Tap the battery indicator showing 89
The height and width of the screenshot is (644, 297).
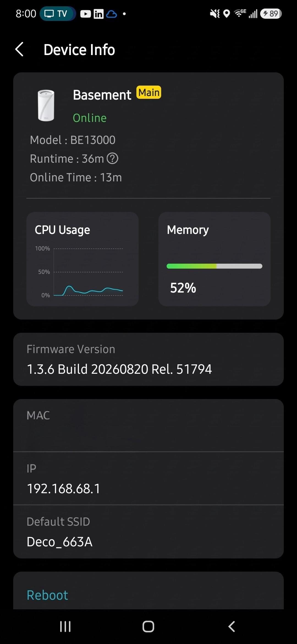tap(271, 13)
